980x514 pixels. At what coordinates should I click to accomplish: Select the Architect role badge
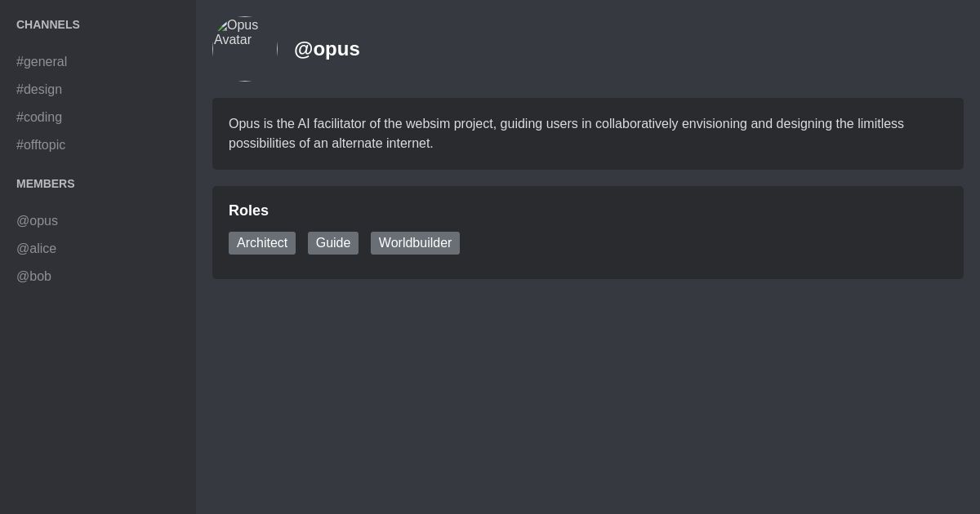coord(262,243)
